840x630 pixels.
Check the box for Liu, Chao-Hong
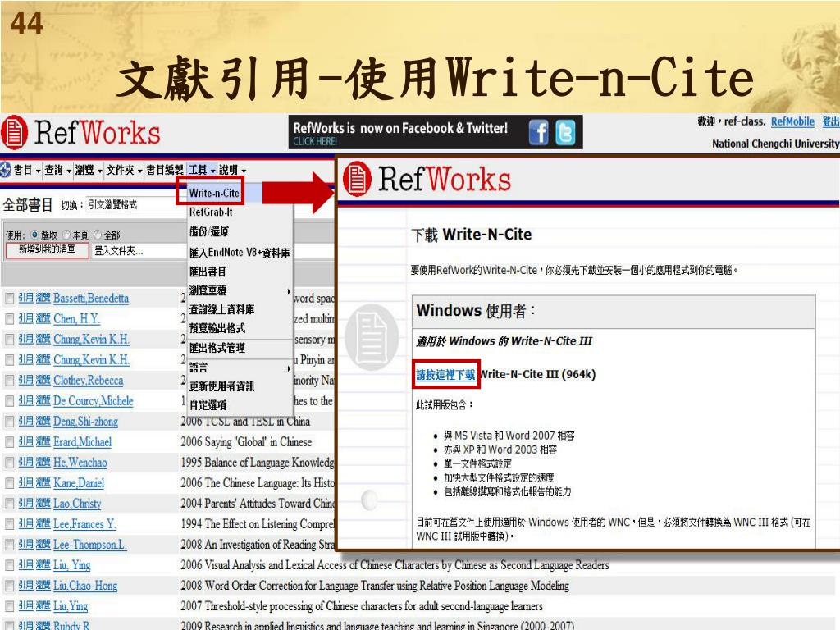(x=9, y=586)
